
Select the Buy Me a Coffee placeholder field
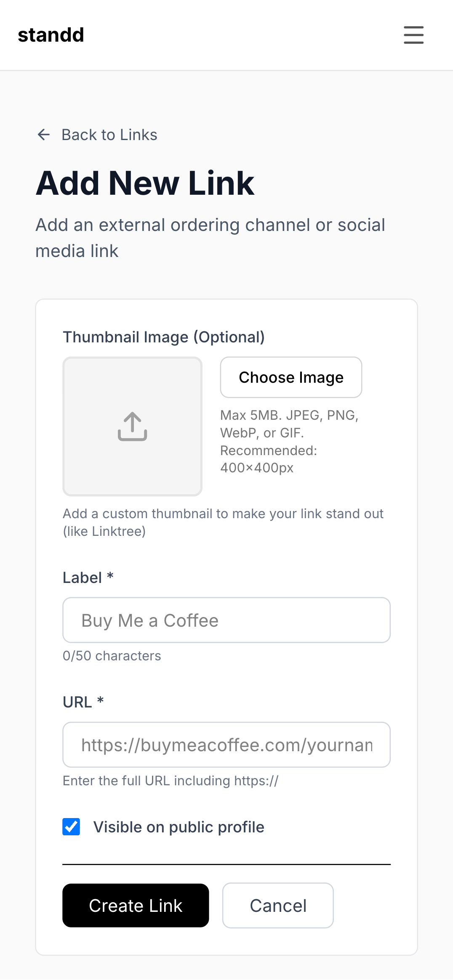[226, 620]
